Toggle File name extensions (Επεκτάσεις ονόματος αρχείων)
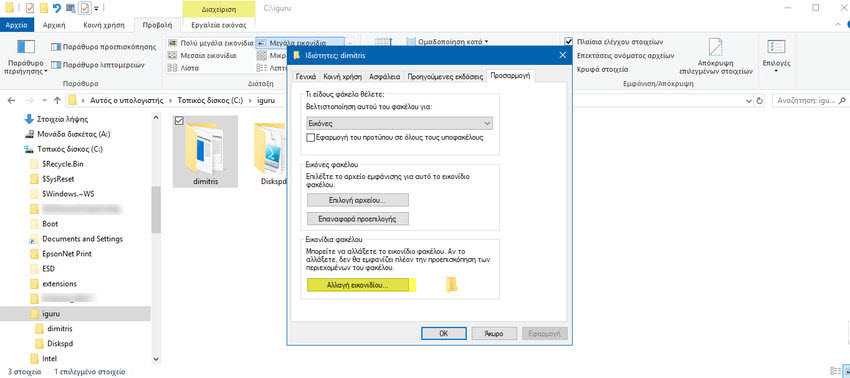The width and height of the screenshot is (850, 378). pyautogui.click(x=625, y=55)
